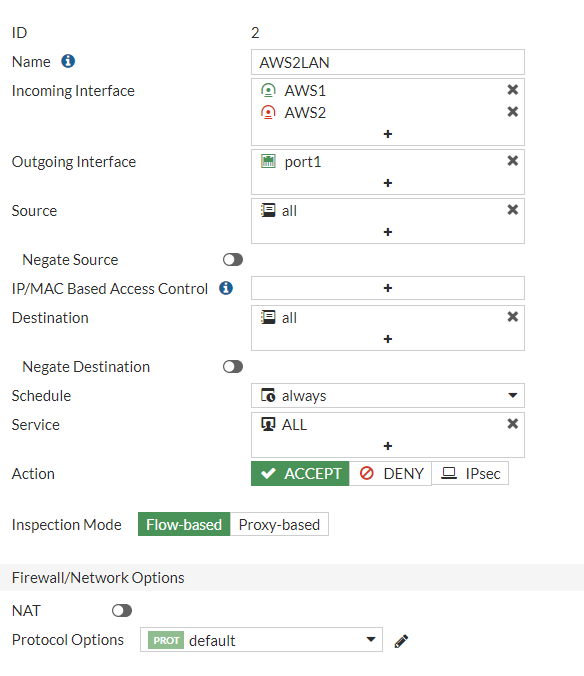Image resolution: width=584 pixels, height=676 pixels.
Task: Expand the Protocol Options default dropdown
Action: [x=261, y=640]
